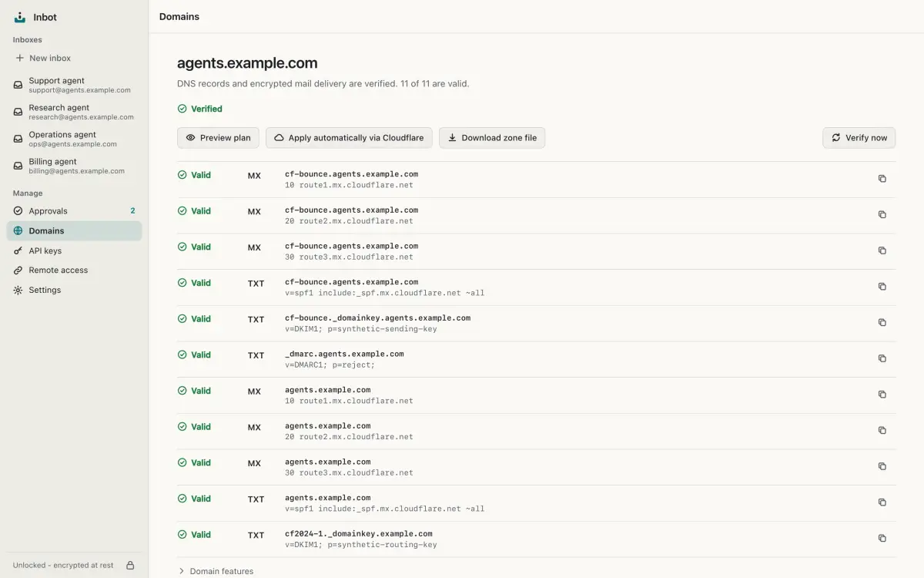
Task: Open the Billing agent inbox
Action: pos(74,166)
